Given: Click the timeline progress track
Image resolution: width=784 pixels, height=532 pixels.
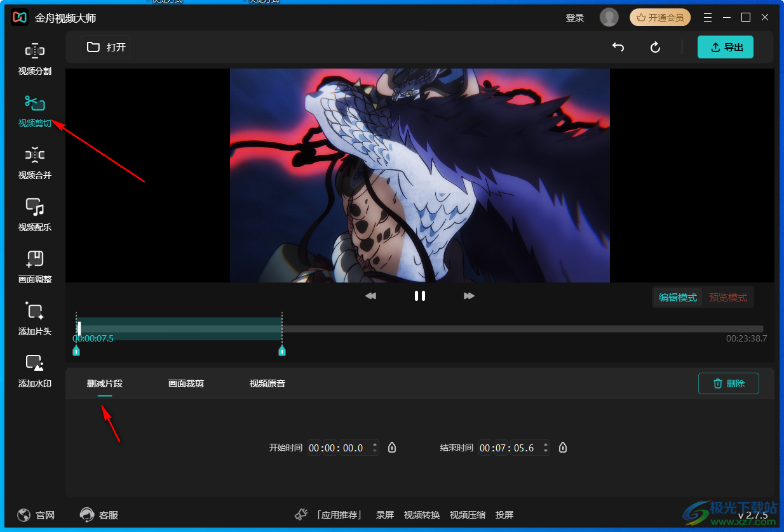Looking at the screenshot, I should pos(420,329).
